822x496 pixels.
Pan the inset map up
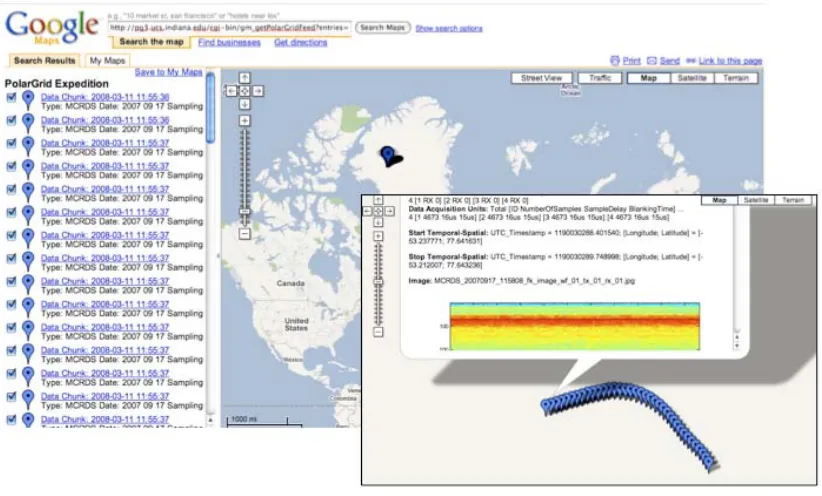[378, 200]
